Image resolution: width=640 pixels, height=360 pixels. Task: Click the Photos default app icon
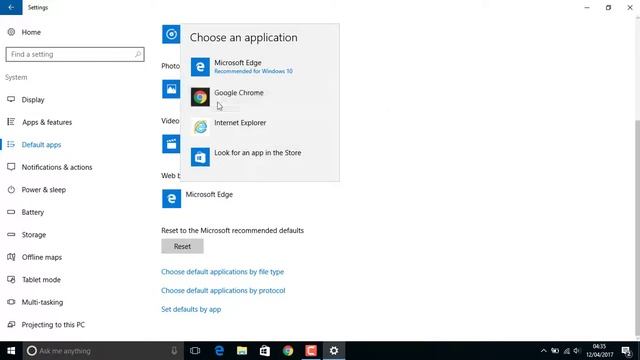click(x=171, y=89)
